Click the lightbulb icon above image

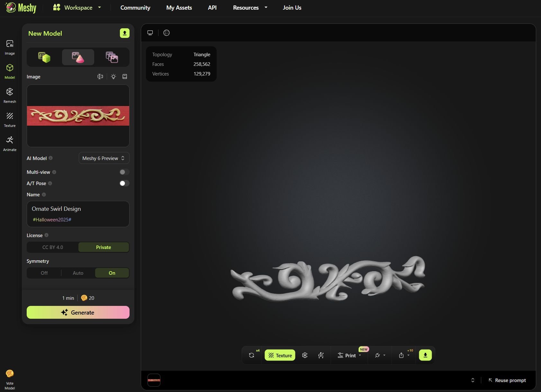pyautogui.click(x=113, y=76)
